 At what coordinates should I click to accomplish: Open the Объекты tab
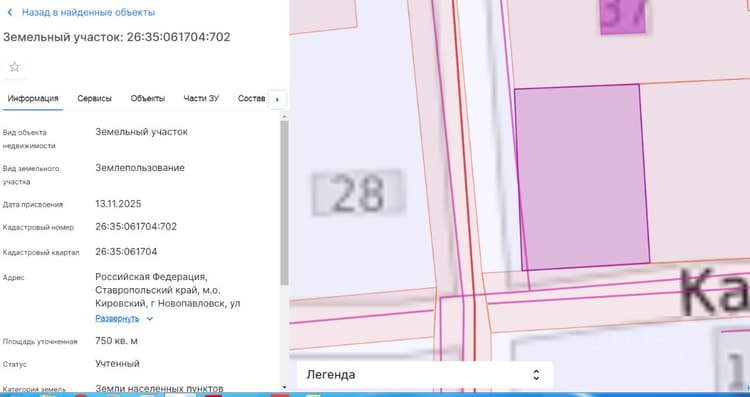(148, 99)
